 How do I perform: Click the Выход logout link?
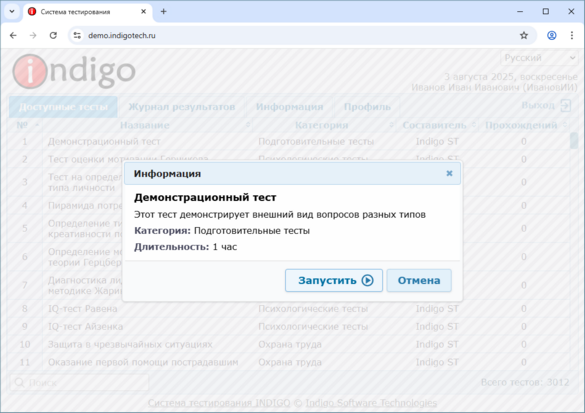click(538, 106)
